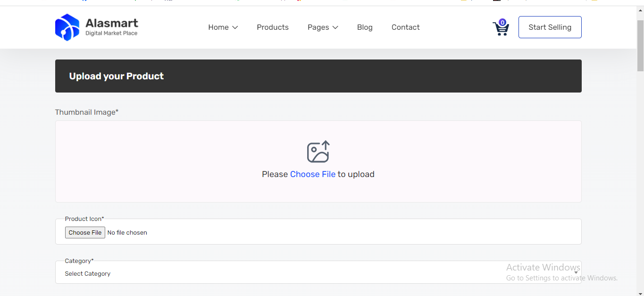Click the Category dropdown arrow
The image size is (644, 296).
coord(576,273)
